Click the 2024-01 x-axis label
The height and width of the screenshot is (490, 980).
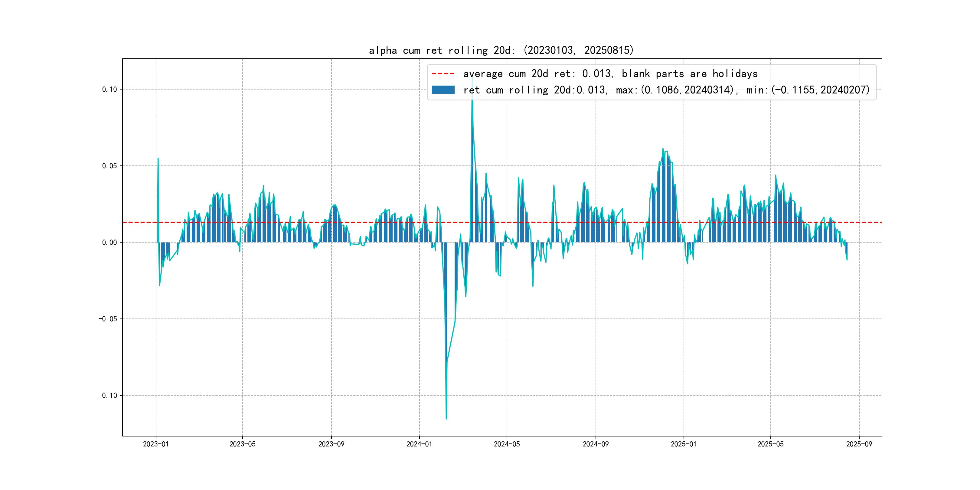tap(419, 444)
